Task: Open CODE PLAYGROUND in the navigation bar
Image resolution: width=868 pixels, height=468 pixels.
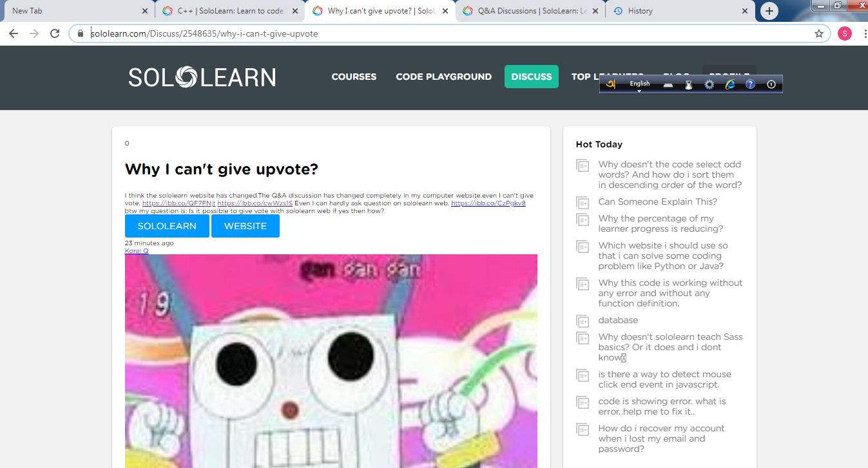Action: point(444,77)
